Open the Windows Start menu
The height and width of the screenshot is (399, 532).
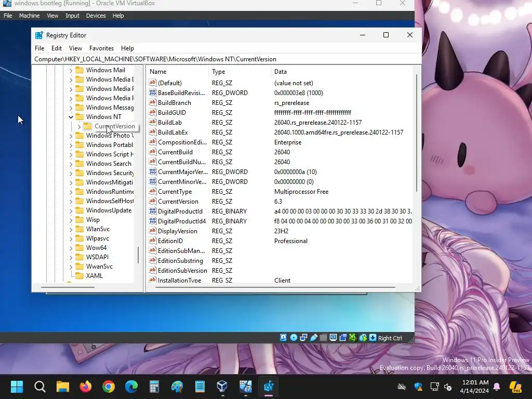click(17, 387)
